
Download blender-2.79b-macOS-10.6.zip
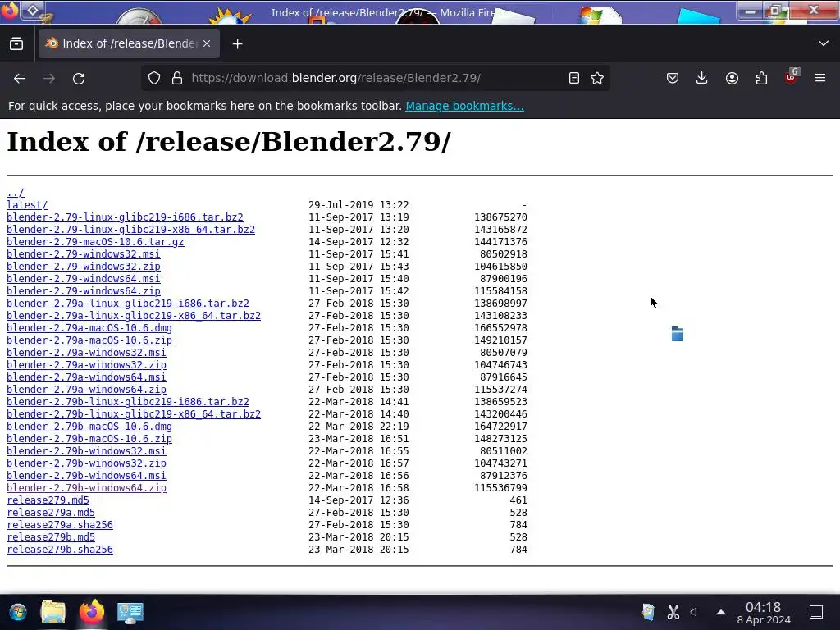point(89,440)
